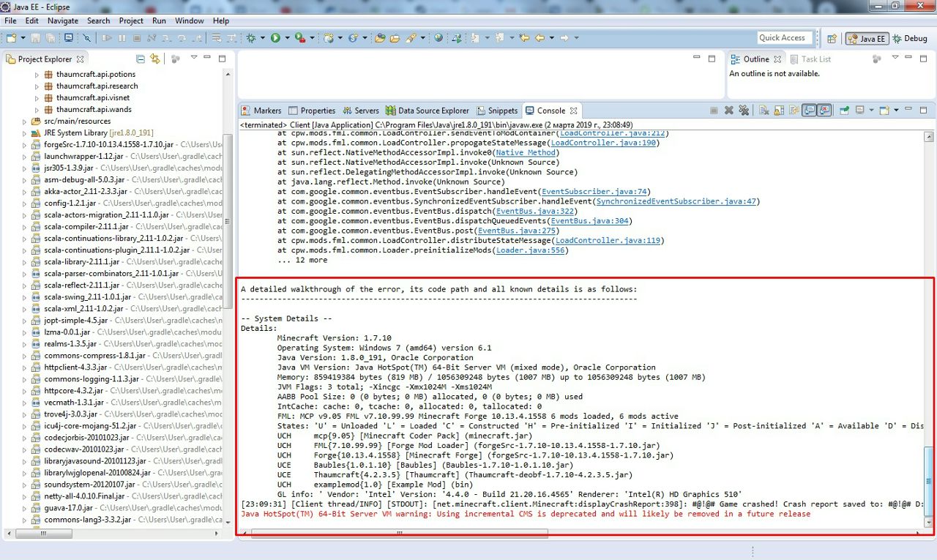This screenshot has width=937, height=560.
Task: Click Remove Launch icon in Console toolbar
Action: [x=729, y=111]
